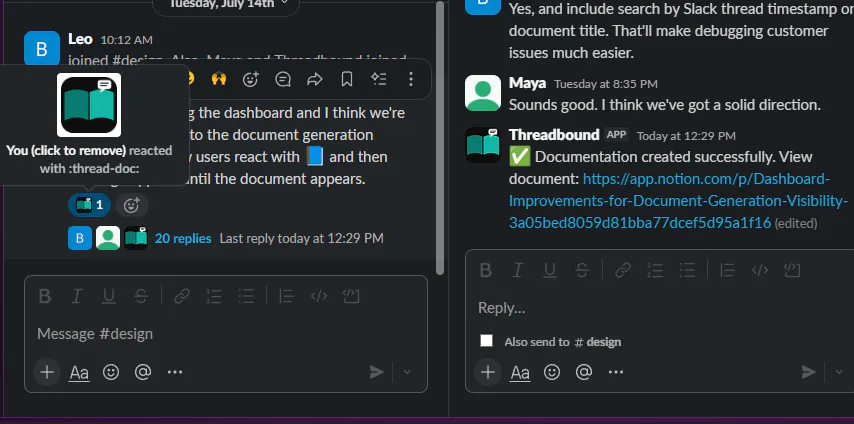The width and height of the screenshot is (854, 424).
Task: Insert inline code in #design message composer
Action: (x=319, y=296)
